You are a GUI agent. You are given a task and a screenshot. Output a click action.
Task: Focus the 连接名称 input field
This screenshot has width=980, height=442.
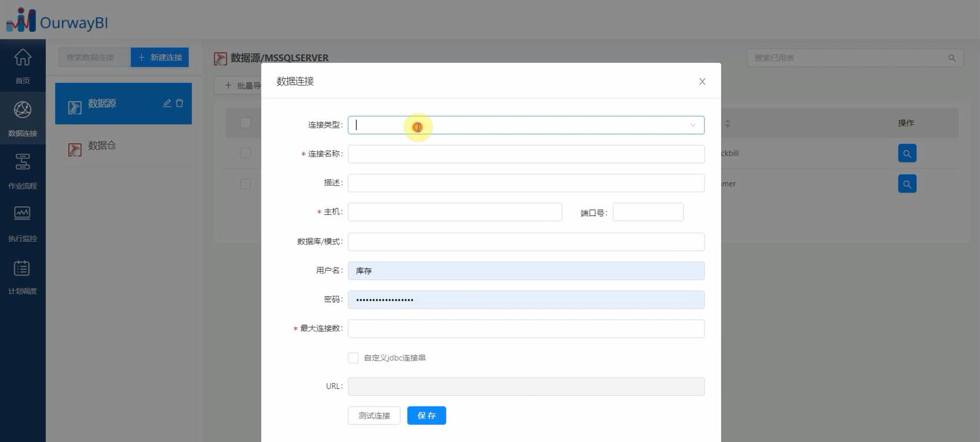pos(526,154)
